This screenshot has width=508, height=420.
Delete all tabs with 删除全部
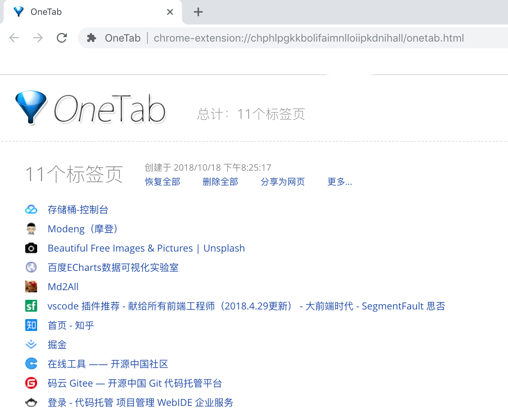pyautogui.click(x=220, y=182)
